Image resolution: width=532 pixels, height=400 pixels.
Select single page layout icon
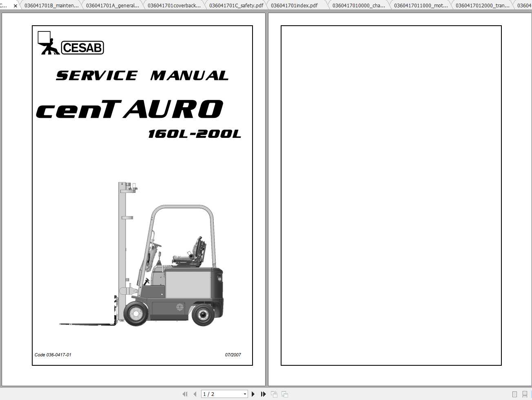click(514, 394)
